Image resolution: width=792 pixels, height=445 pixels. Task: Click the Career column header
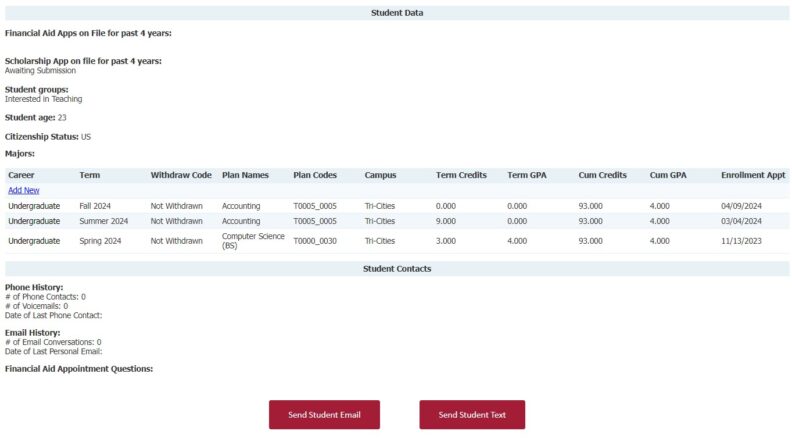[x=21, y=175]
